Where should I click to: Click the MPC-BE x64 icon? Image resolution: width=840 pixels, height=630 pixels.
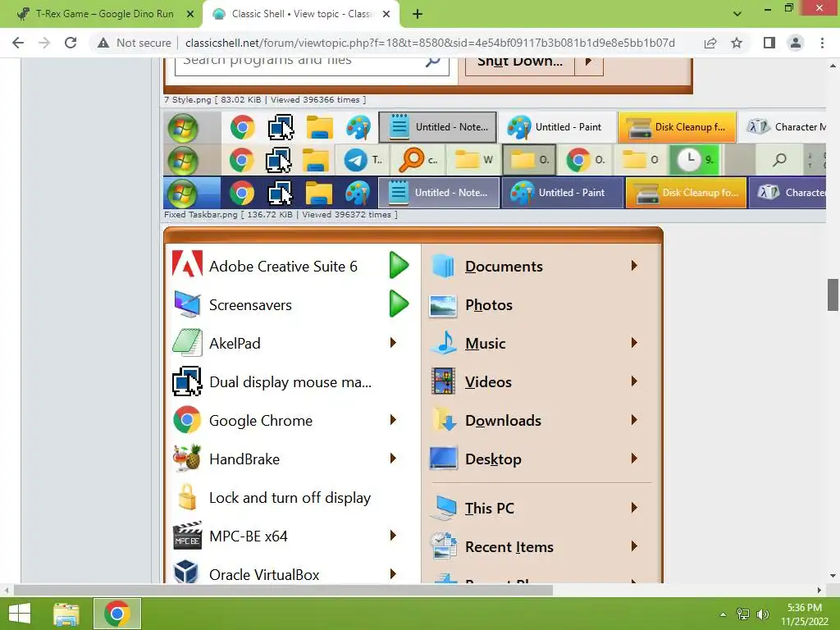(187, 536)
